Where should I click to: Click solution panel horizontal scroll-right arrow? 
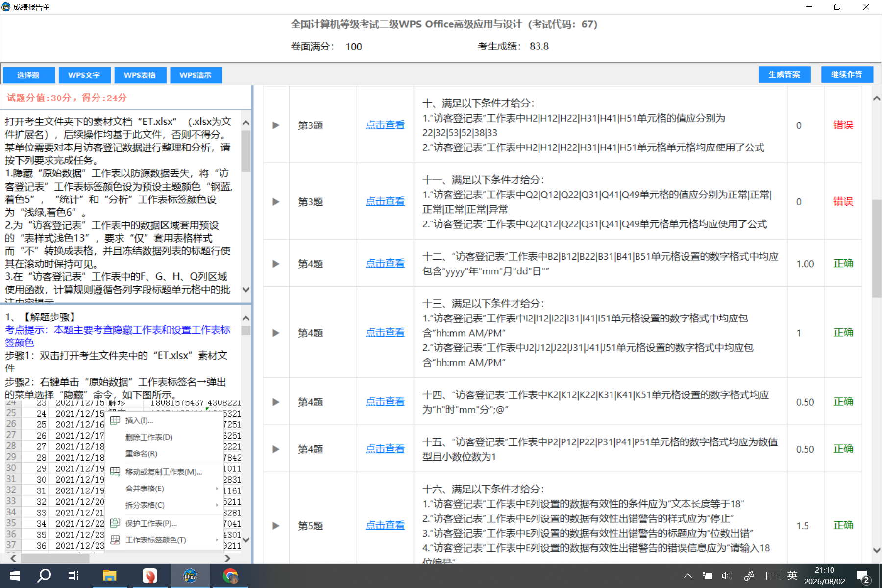(227, 558)
